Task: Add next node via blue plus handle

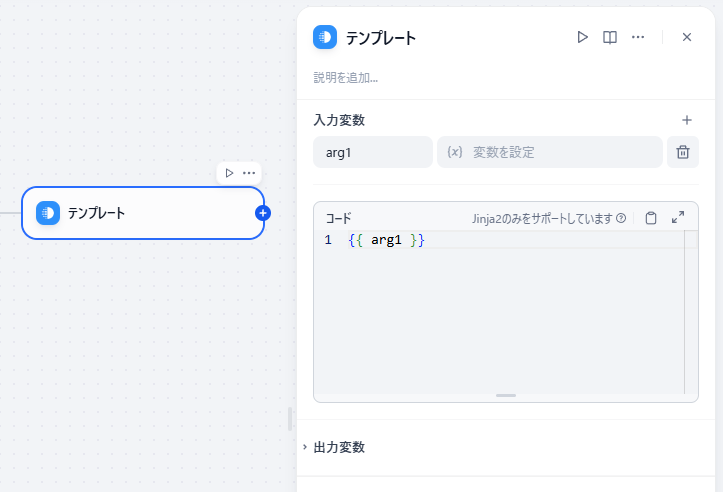Action: [x=263, y=213]
